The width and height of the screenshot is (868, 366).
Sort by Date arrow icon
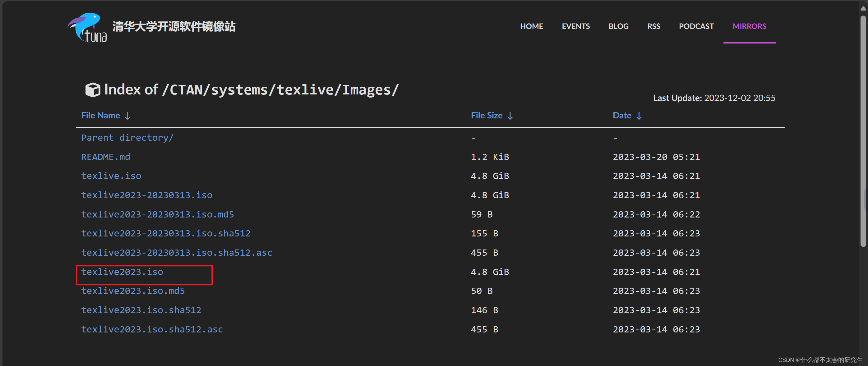click(639, 116)
